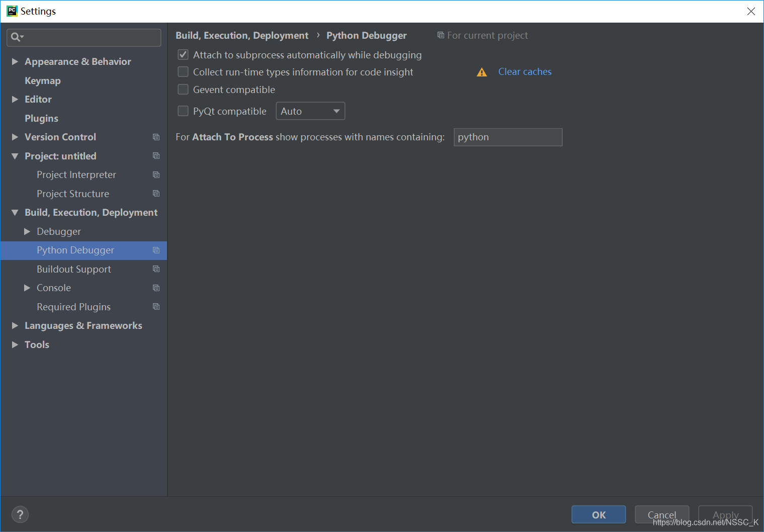
Task: Open the PyQt Auto dropdown
Action: (x=310, y=111)
